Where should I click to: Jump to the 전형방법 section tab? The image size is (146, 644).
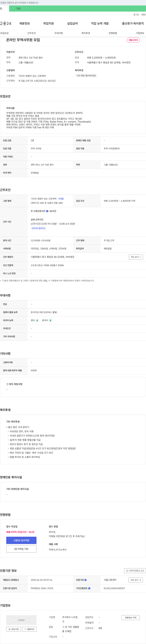coord(113,33)
